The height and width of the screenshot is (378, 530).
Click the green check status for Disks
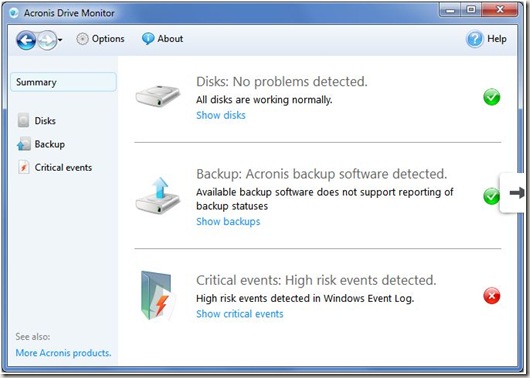pos(491,97)
